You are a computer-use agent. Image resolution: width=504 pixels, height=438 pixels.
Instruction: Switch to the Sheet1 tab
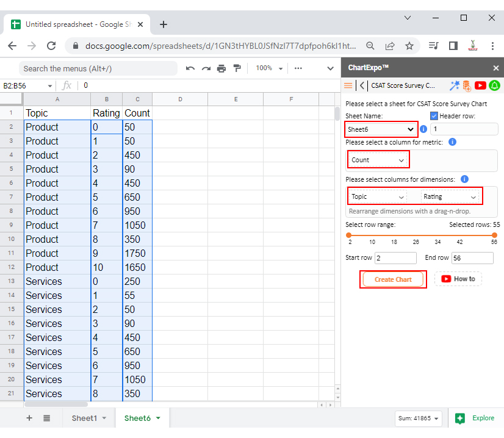coord(84,418)
